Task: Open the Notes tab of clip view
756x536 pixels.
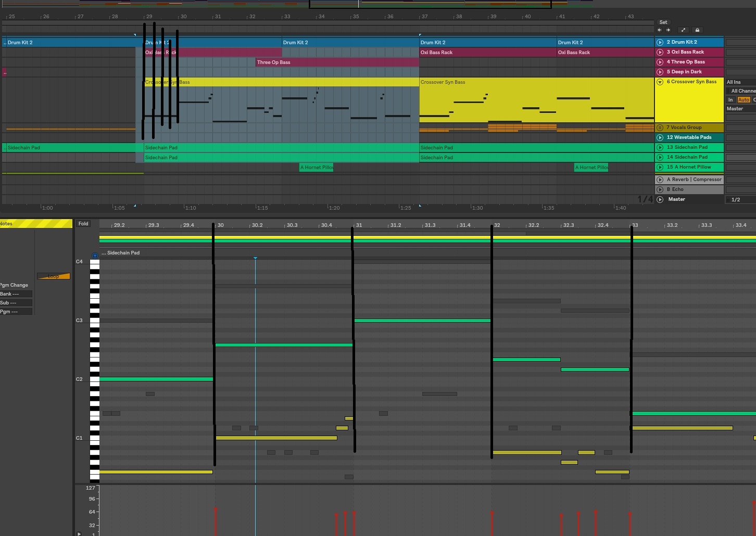Action: pyautogui.click(x=36, y=224)
